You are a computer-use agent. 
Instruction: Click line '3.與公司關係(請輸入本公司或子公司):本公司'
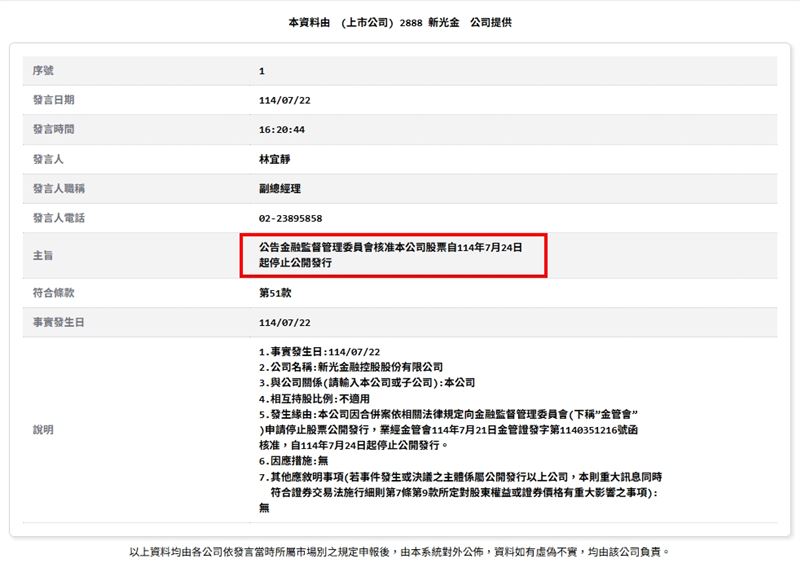pyautogui.click(x=367, y=383)
